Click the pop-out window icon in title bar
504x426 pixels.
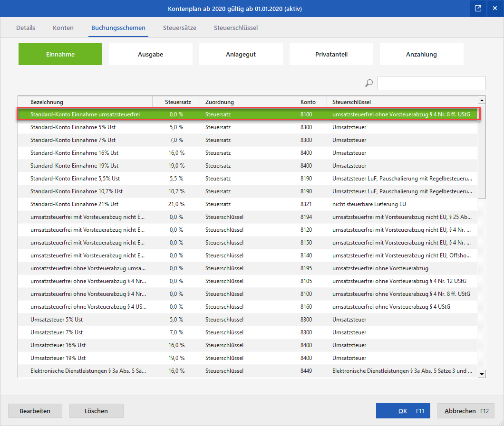pos(477,9)
